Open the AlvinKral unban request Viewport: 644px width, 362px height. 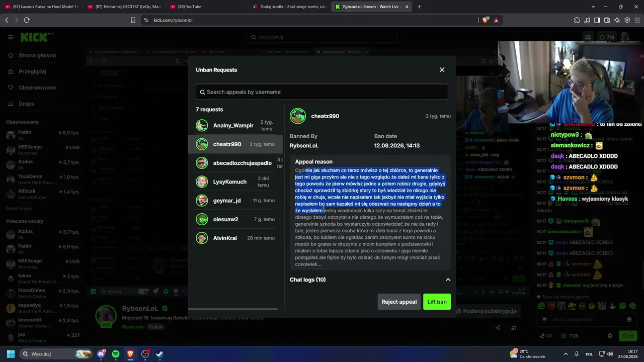click(235, 238)
